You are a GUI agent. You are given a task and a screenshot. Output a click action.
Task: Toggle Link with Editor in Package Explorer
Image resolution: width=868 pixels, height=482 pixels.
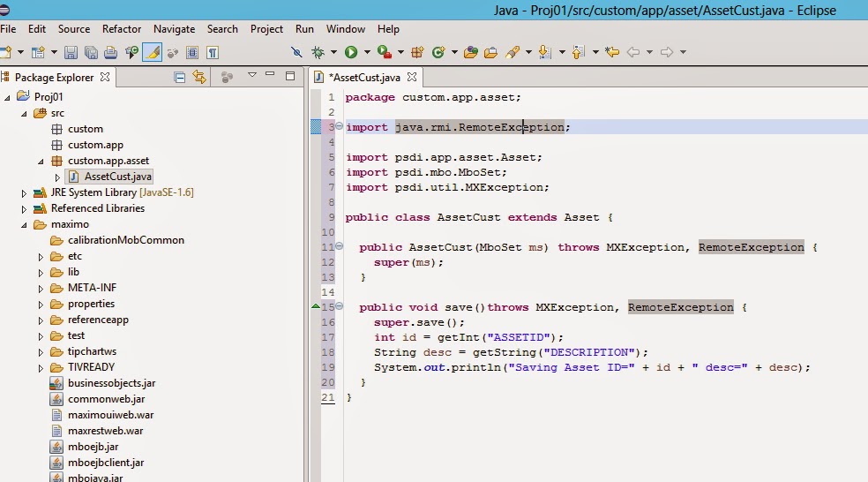tap(199, 77)
